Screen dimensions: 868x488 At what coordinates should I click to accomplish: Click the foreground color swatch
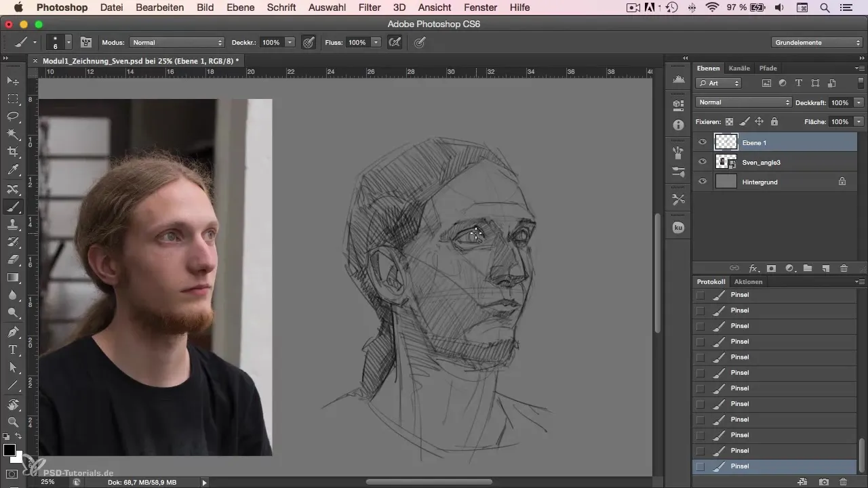[9, 451]
